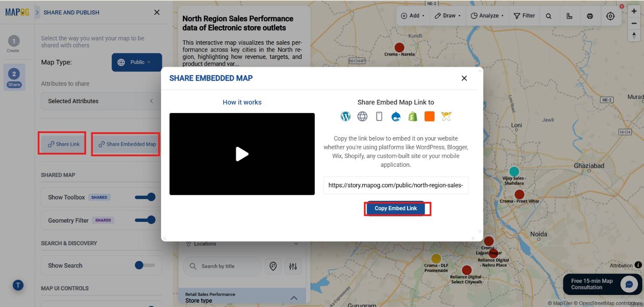Select the WordPress icon

click(346, 117)
